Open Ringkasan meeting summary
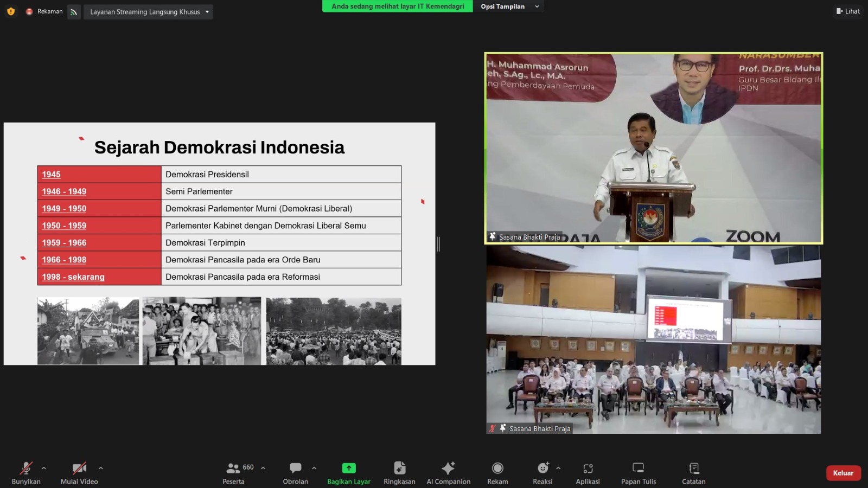The image size is (868, 488). [x=399, y=472]
